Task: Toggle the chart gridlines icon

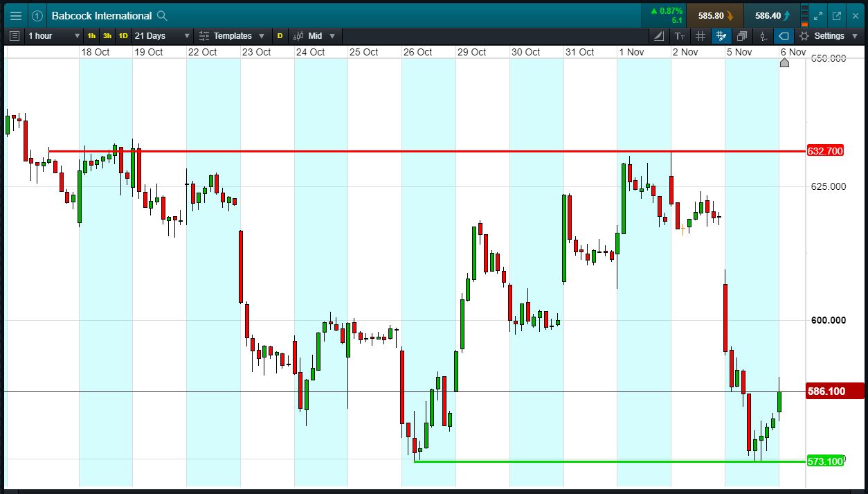Action: (x=700, y=36)
